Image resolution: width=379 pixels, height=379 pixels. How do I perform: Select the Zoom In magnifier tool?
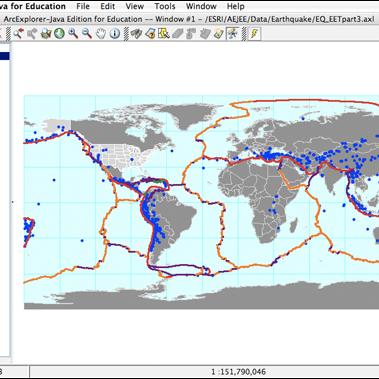click(73, 34)
